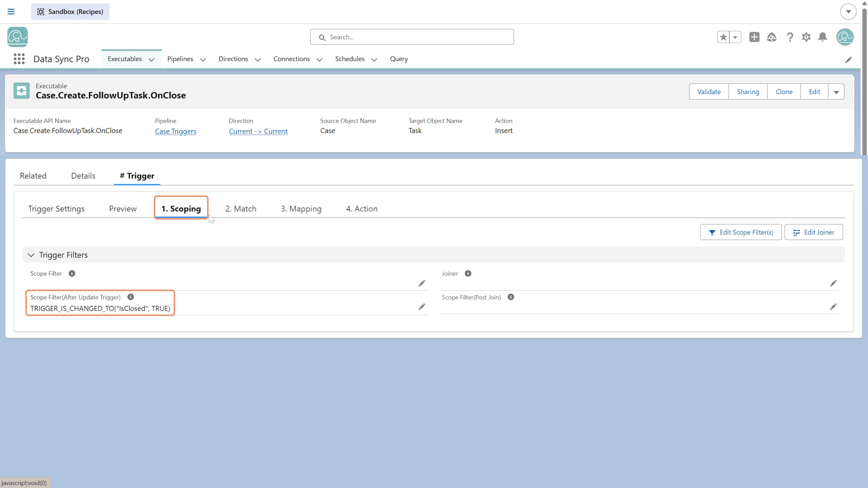Open the Preview sub-tab
Viewport: 868px width, 488px height.
(x=123, y=209)
